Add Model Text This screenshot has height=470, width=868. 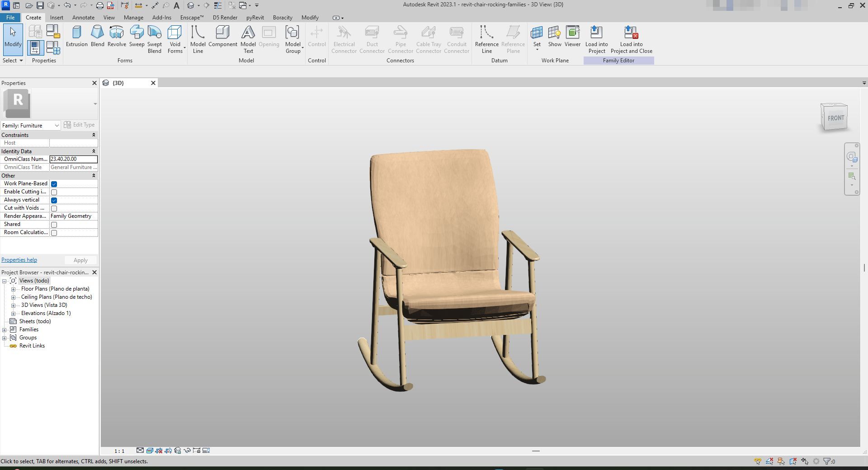(248, 39)
